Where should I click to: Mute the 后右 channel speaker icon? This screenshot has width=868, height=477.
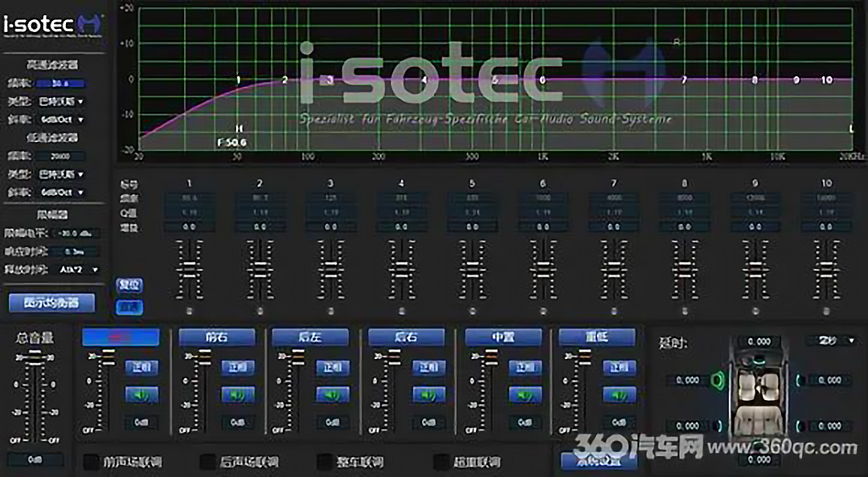coord(429,394)
